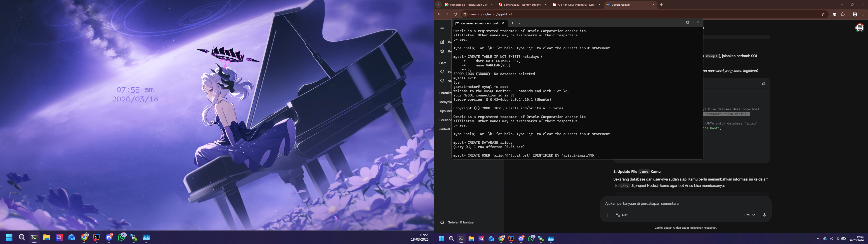Close the Command Prompt ssh tab

pyautogui.click(x=503, y=23)
